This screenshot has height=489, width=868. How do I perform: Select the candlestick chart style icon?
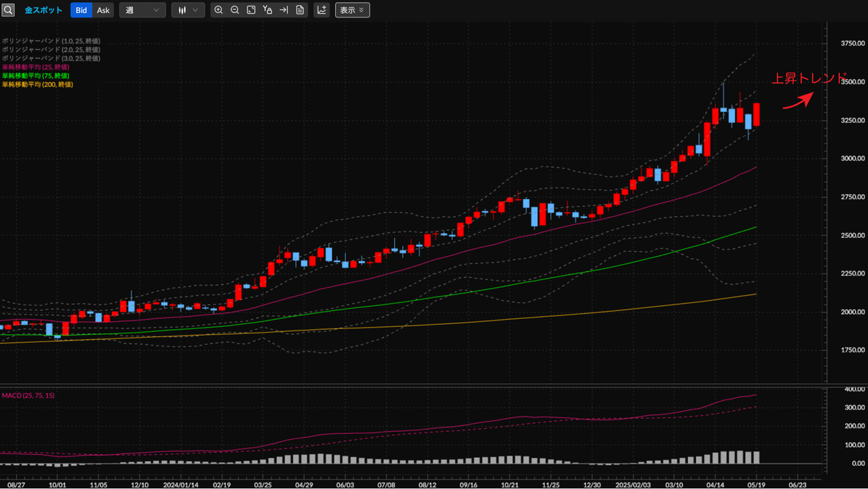182,9
